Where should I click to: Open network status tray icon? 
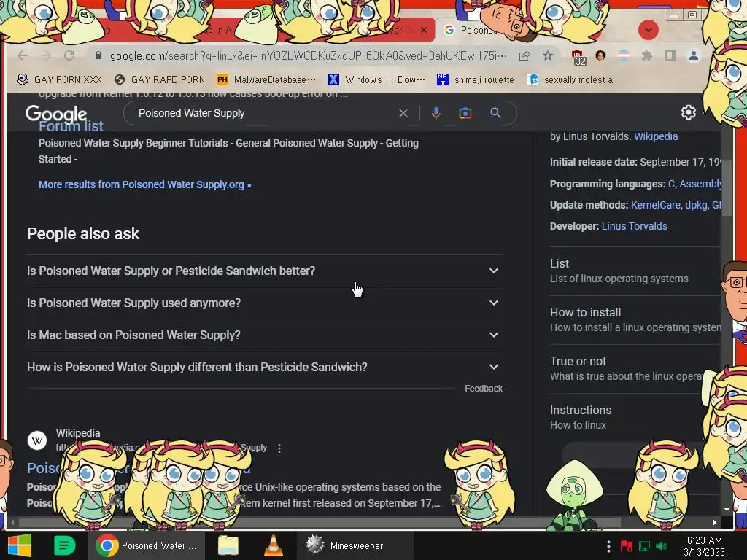click(x=644, y=546)
